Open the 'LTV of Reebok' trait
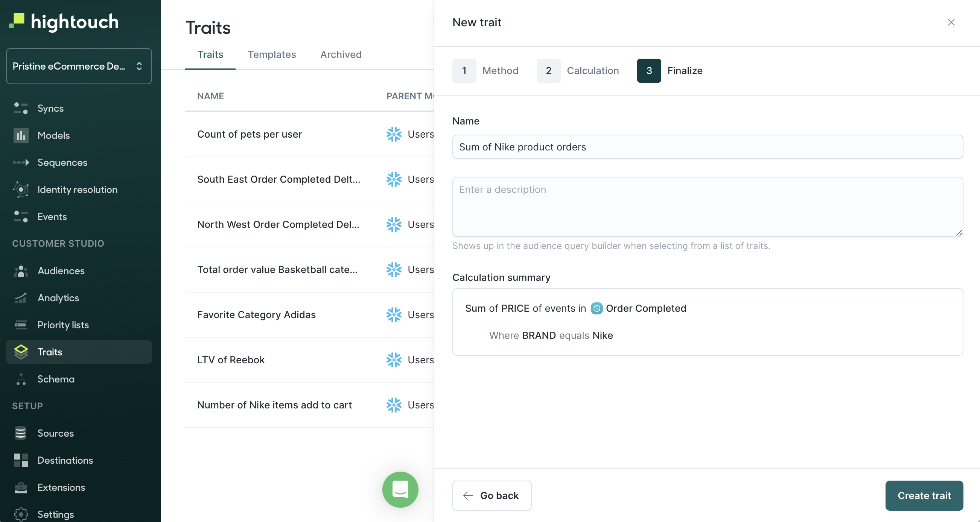This screenshot has width=980, height=522. coord(231,360)
